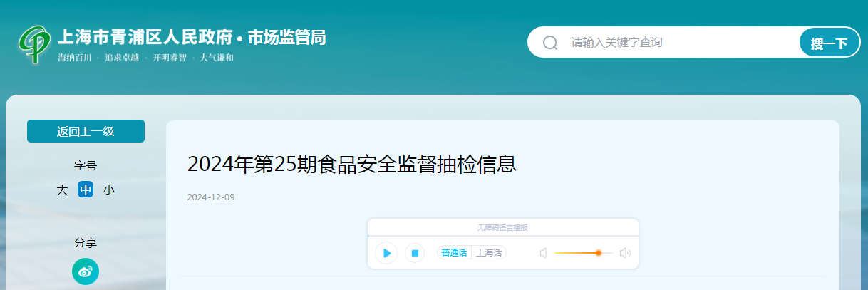The width and height of the screenshot is (868, 290).
Task: Click the 搜一下 search button
Action: click(x=830, y=43)
